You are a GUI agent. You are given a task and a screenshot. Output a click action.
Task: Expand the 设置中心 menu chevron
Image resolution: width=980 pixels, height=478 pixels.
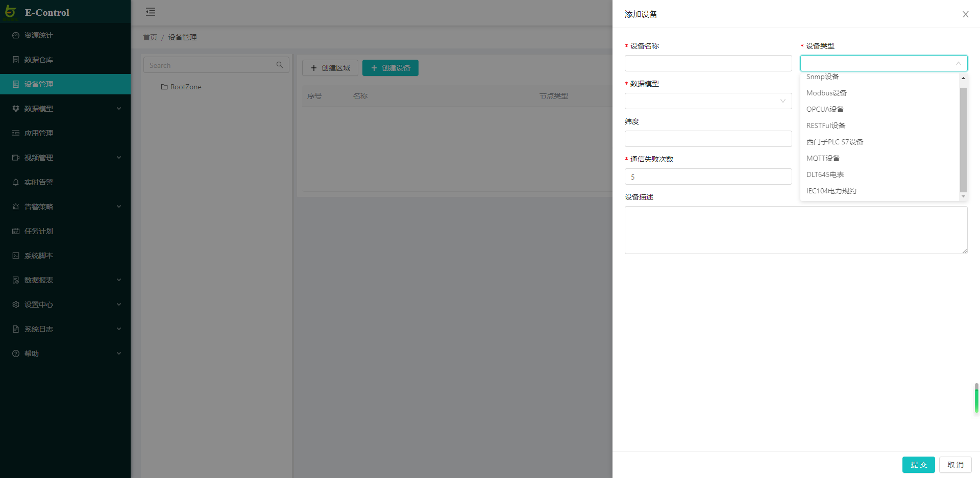coord(119,305)
